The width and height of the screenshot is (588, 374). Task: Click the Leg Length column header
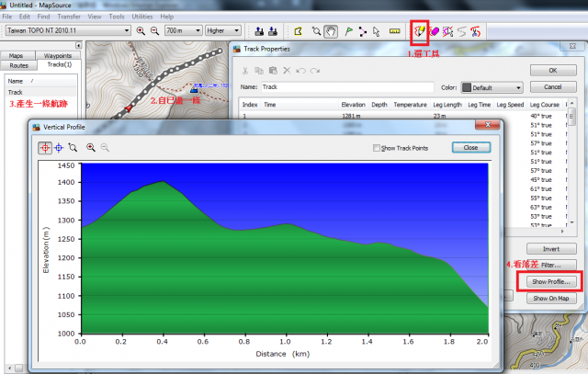pyautogui.click(x=447, y=105)
